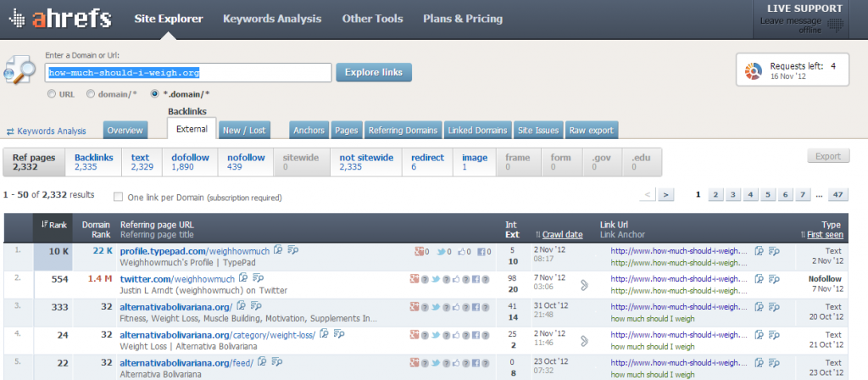Switch to the Site Issues tab
The height and width of the screenshot is (380, 868).
click(x=539, y=130)
